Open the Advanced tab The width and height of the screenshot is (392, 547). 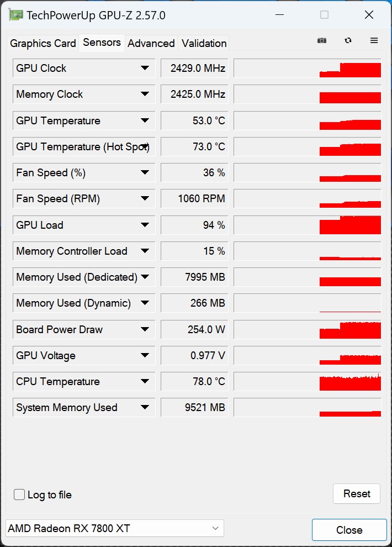click(151, 43)
